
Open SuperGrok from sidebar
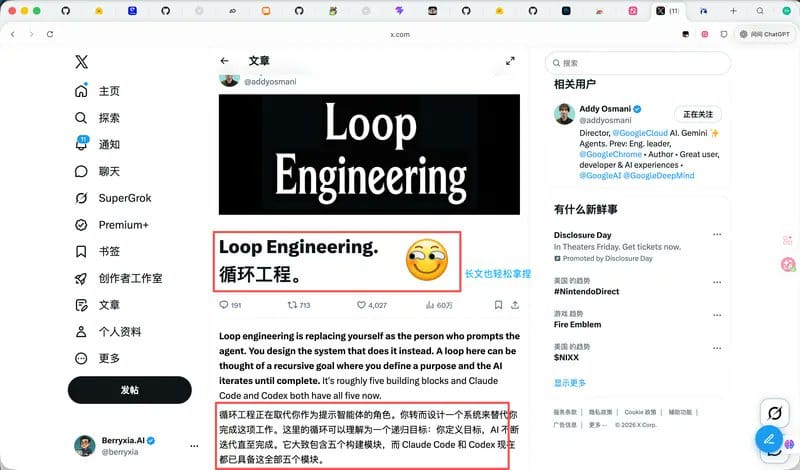point(113,198)
